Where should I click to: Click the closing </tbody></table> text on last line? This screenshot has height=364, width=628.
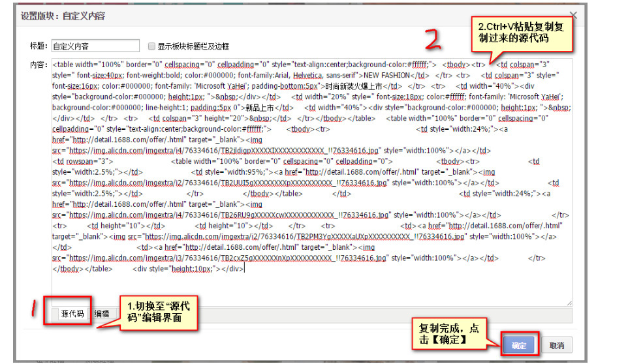[x=82, y=269]
